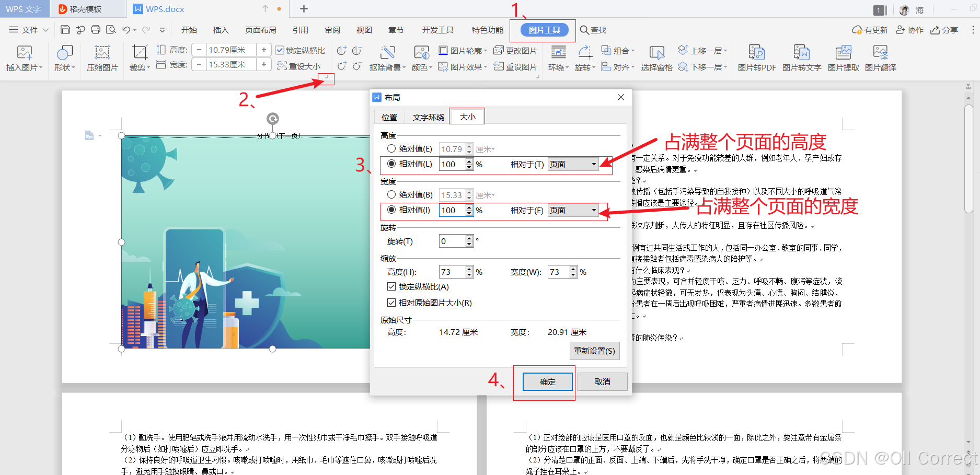Viewport: 980px width, 475px height.
Task: Open width Relative-to (相对于(E)) dropdown
Action: (x=573, y=210)
